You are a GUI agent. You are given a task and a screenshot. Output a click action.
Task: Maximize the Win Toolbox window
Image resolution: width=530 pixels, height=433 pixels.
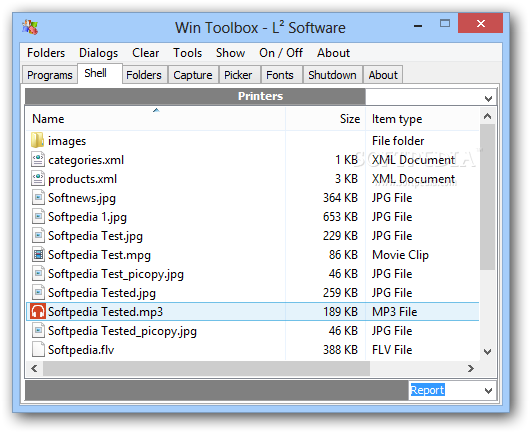(445, 23)
